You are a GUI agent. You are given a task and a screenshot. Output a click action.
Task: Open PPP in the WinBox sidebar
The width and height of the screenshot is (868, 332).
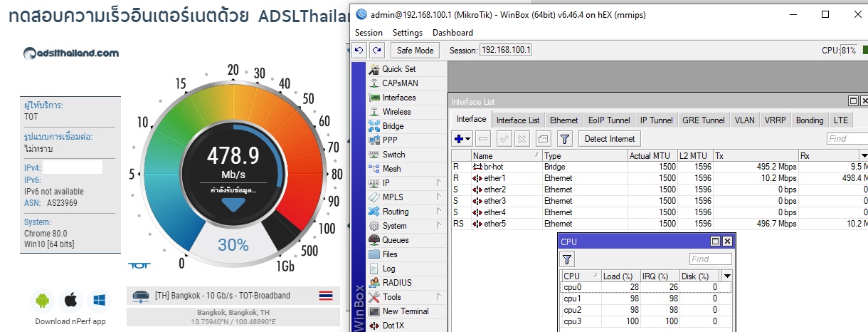(x=390, y=140)
